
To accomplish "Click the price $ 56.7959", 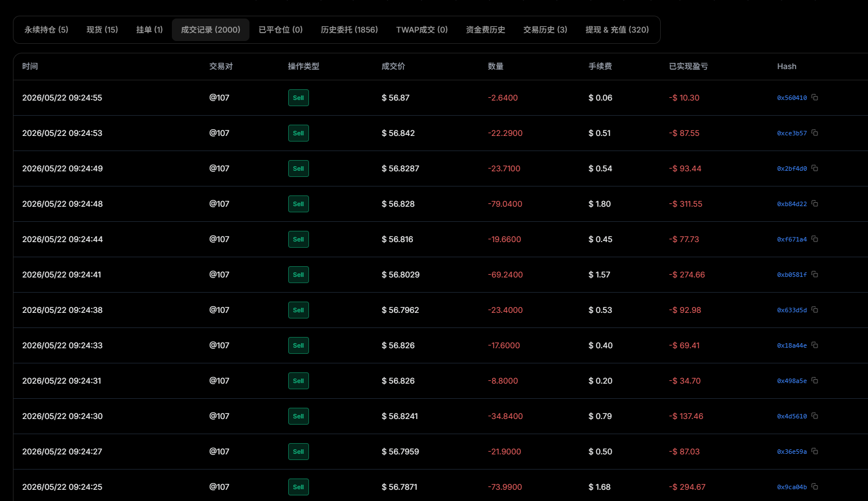I will tap(400, 452).
